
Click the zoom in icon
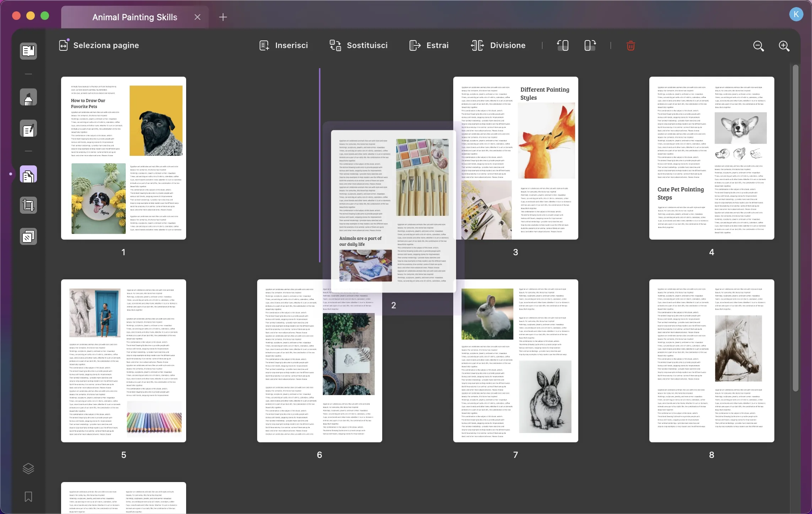point(784,45)
